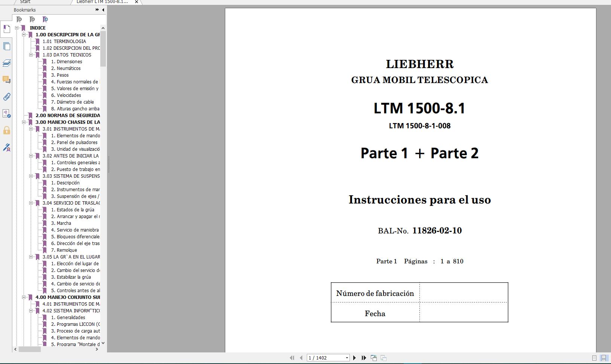The height and width of the screenshot is (364, 611).
Task: Open the Comments panel
Action: click(x=6, y=80)
